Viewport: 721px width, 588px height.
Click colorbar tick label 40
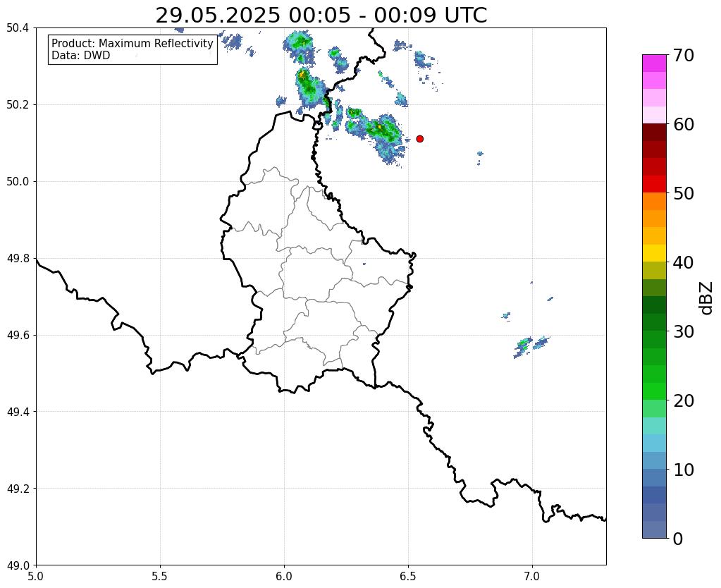684,262
